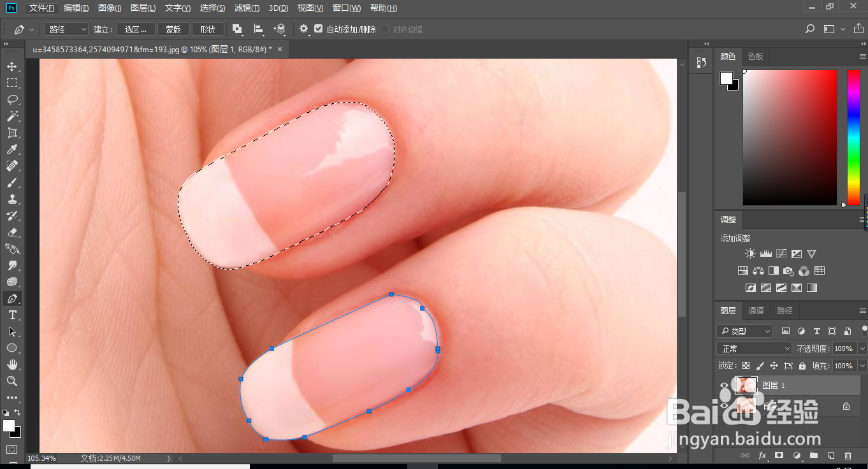Toggle the 对齐边缘 checkbox
868x469 pixels.
click(385, 29)
